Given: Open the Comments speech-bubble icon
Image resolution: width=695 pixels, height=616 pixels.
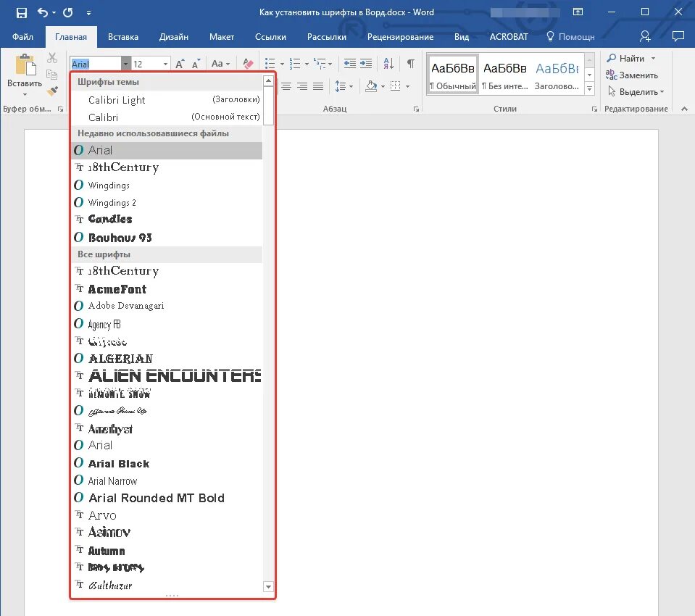Looking at the screenshot, I should [678, 36].
